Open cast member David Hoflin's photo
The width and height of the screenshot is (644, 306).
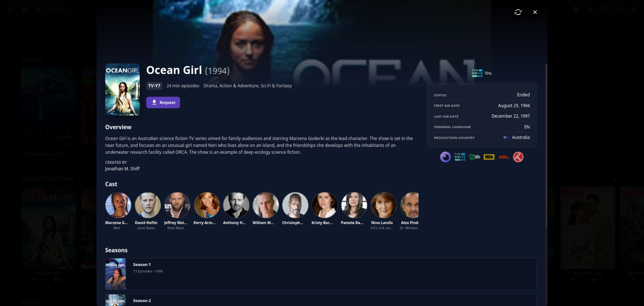[148, 205]
